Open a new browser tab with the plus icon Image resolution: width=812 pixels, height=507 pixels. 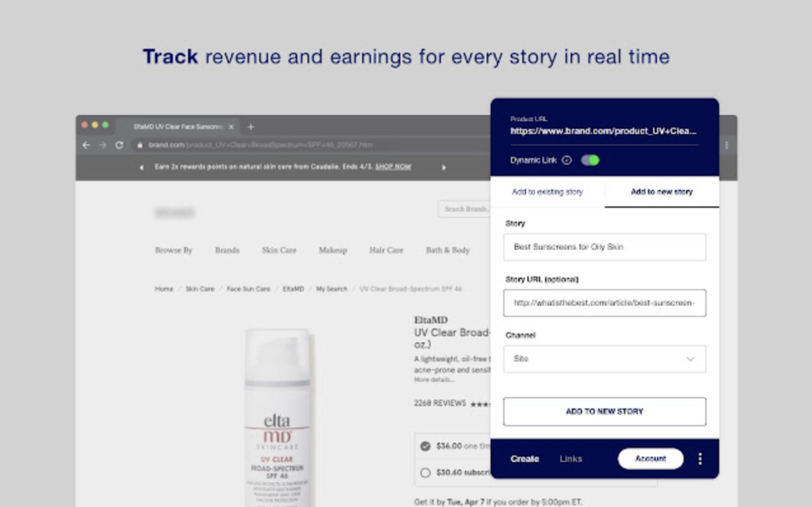pyautogui.click(x=251, y=127)
